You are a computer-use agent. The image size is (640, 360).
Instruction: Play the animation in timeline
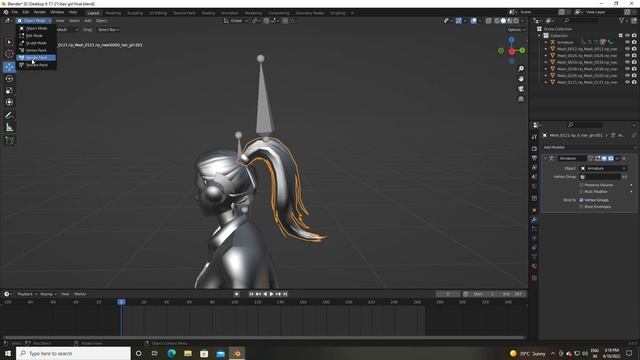(271, 294)
